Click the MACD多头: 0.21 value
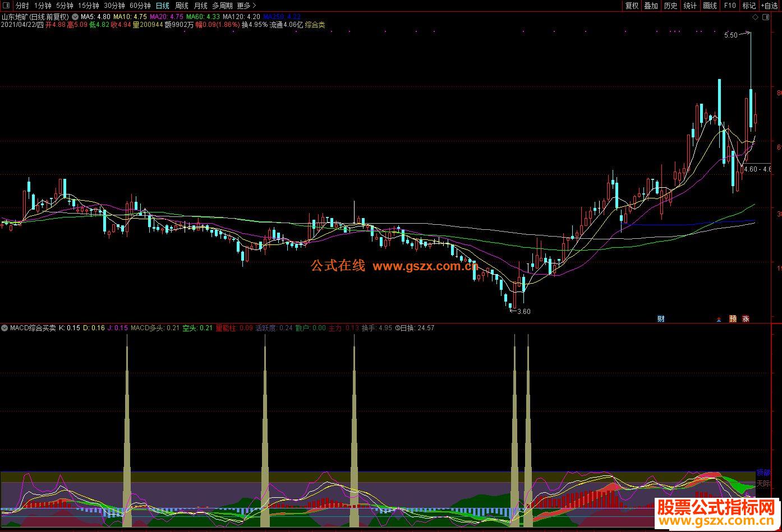 pyautogui.click(x=155, y=328)
